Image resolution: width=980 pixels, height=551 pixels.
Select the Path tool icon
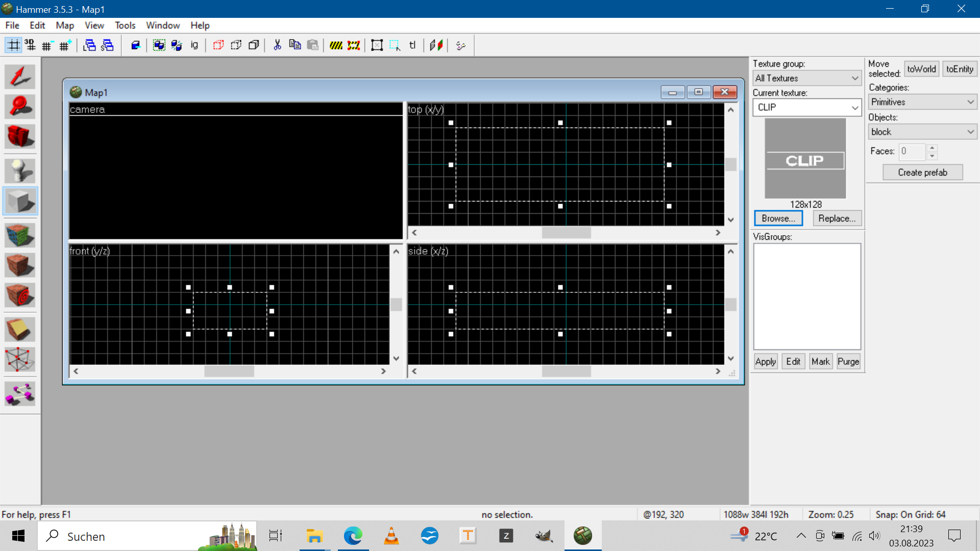20,394
